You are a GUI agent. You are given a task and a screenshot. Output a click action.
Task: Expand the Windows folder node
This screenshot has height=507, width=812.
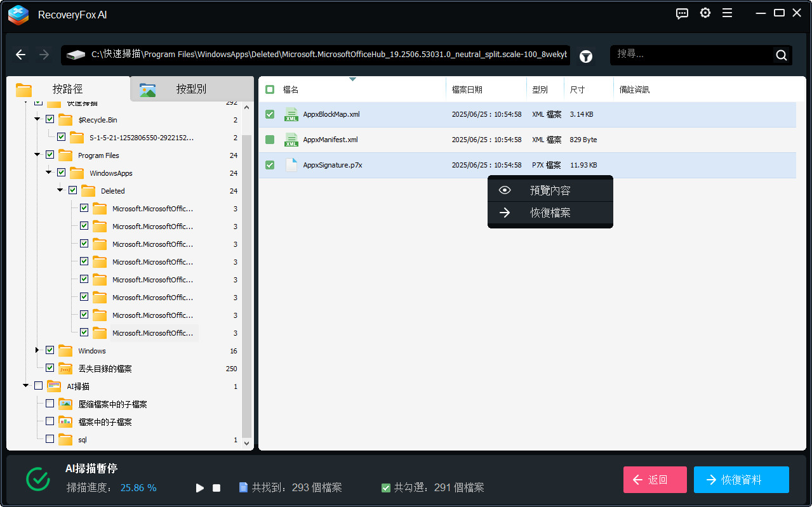(36, 350)
